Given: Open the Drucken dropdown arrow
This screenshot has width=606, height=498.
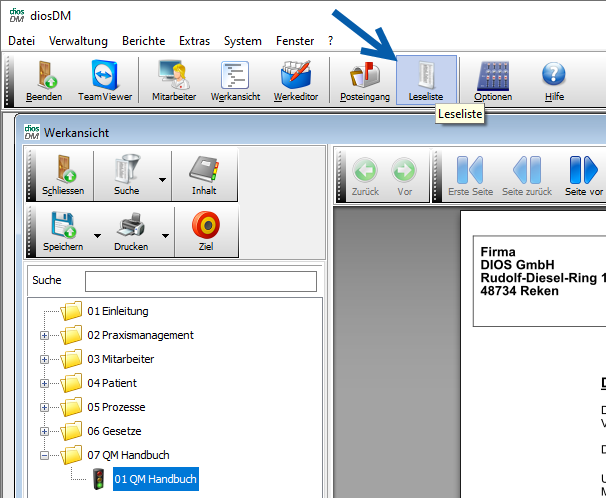Looking at the screenshot, I should pyautogui.click(x=164, y=236).
